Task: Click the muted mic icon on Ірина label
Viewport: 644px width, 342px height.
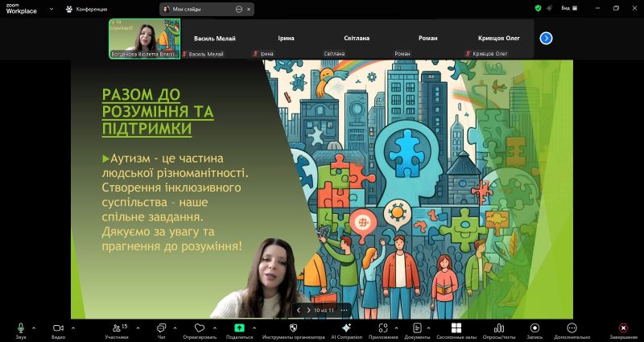Action: pos(255,54)
